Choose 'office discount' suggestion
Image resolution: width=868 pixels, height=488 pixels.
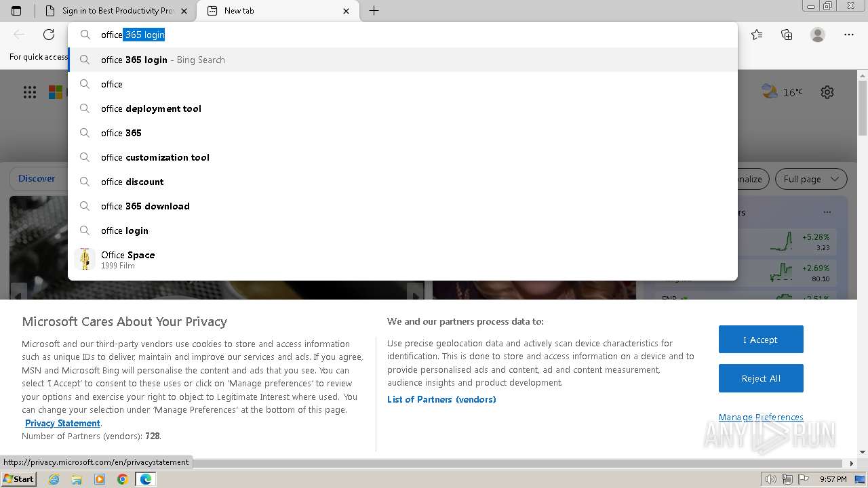click(403, 182)
